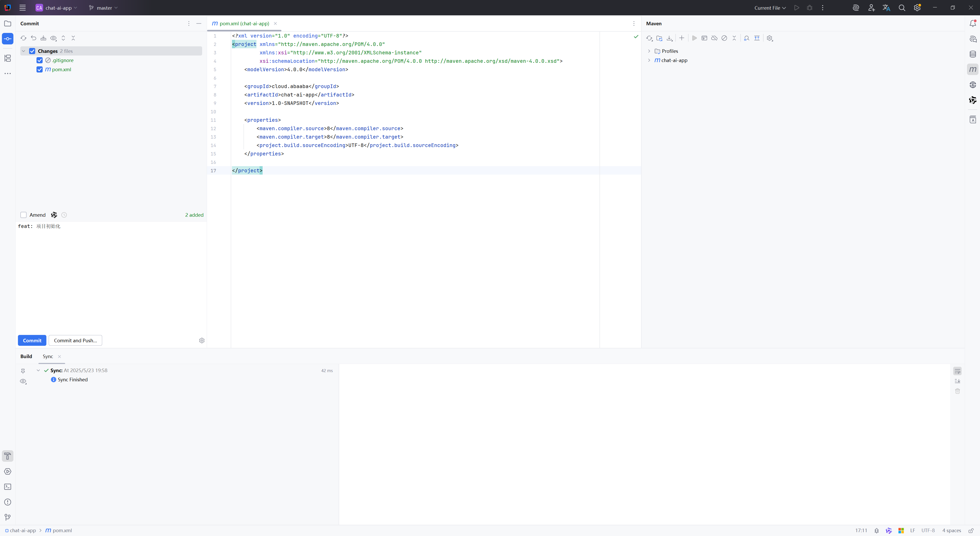This screenshot has height=536, width=980.
Task: Click into the commit message field
Action: (x=111, y=277)
